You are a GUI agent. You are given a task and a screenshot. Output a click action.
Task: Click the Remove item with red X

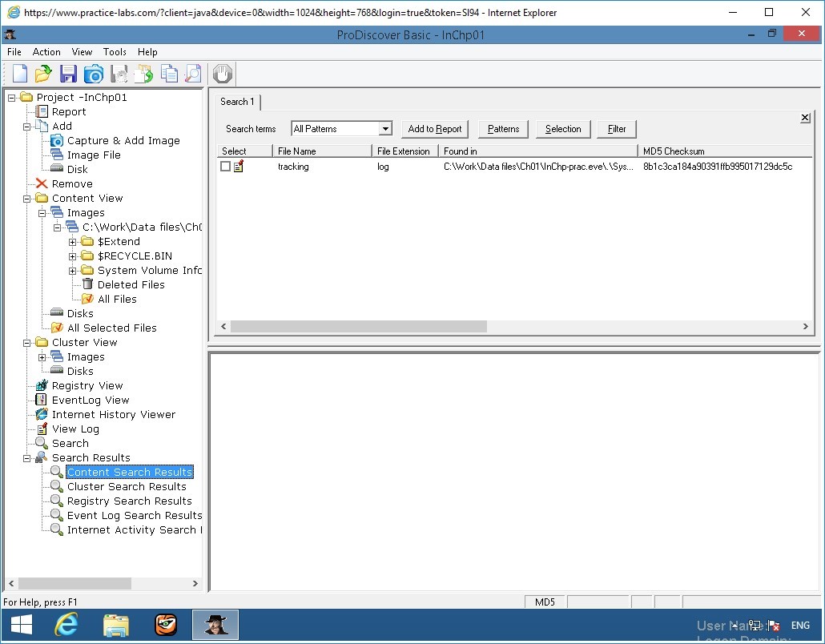(x=72, y=183)
